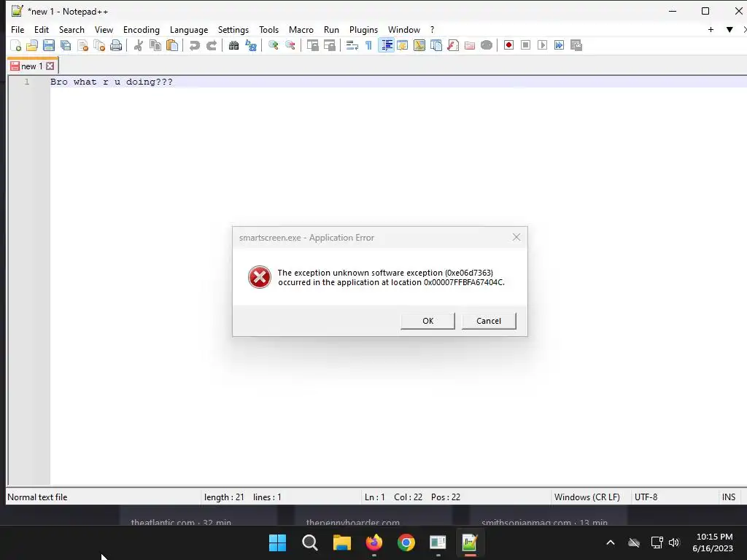Viewport: 747px width, 560px height.
Task: Click the Print toolbar icon
Action: 116,45
